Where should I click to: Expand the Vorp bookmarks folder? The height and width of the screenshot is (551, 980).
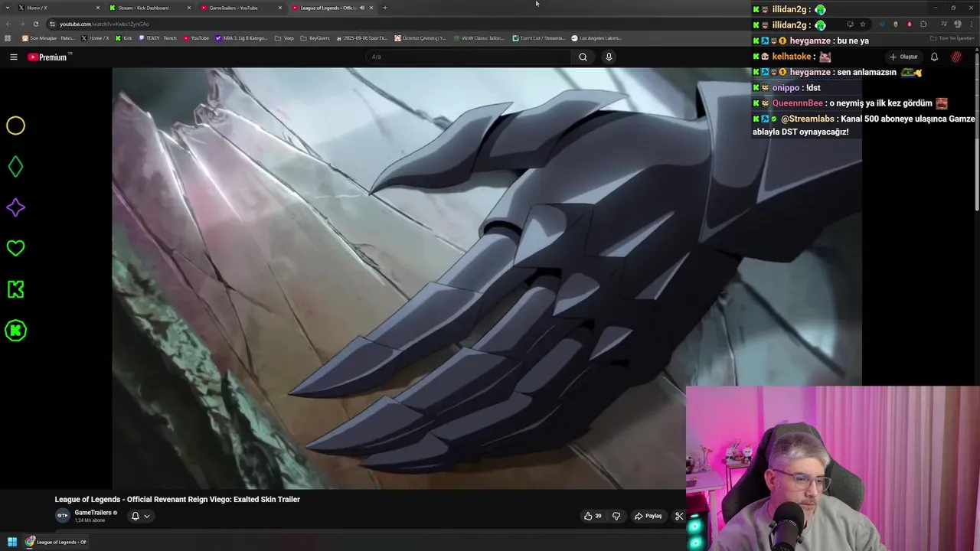(284, 38)
